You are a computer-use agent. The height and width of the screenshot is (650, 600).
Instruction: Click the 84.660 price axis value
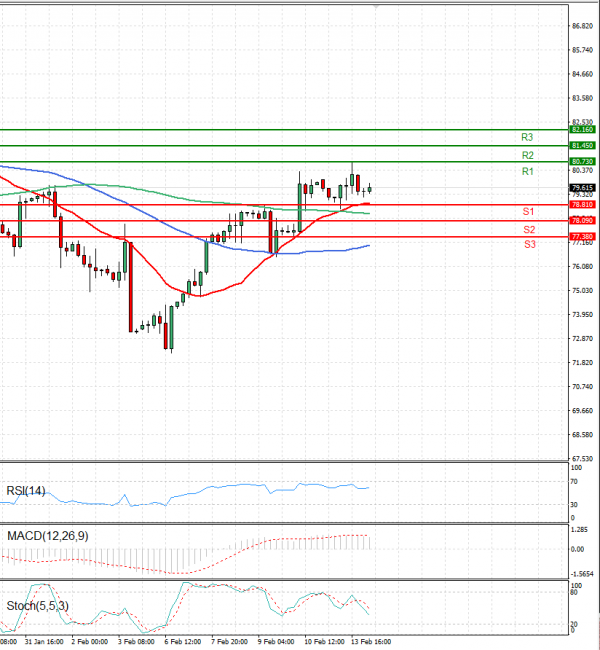pyautogui.click(x=583, y=74)
